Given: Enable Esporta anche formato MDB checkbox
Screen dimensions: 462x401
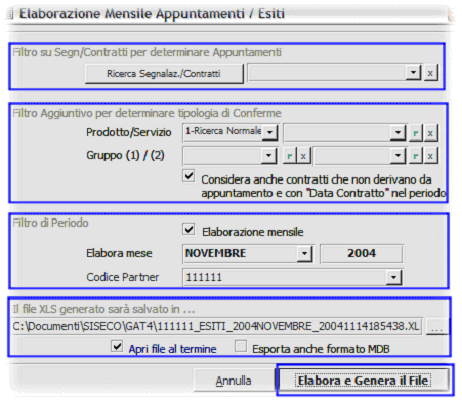Looking at the screenshot, I should (241, 347).
